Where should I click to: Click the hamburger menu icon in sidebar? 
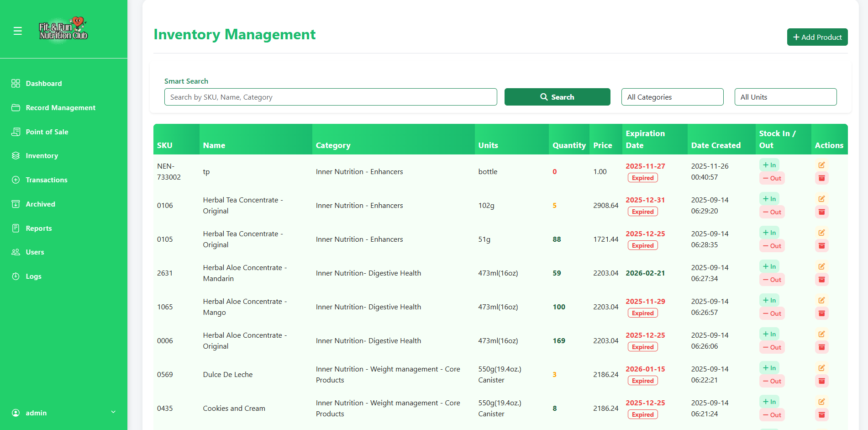point(18,31)
